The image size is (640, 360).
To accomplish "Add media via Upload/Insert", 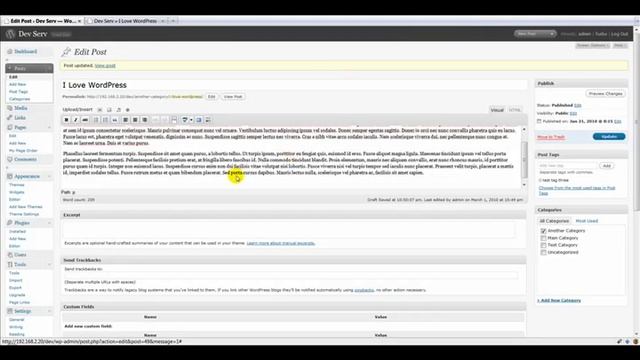I will pos(127,110).
